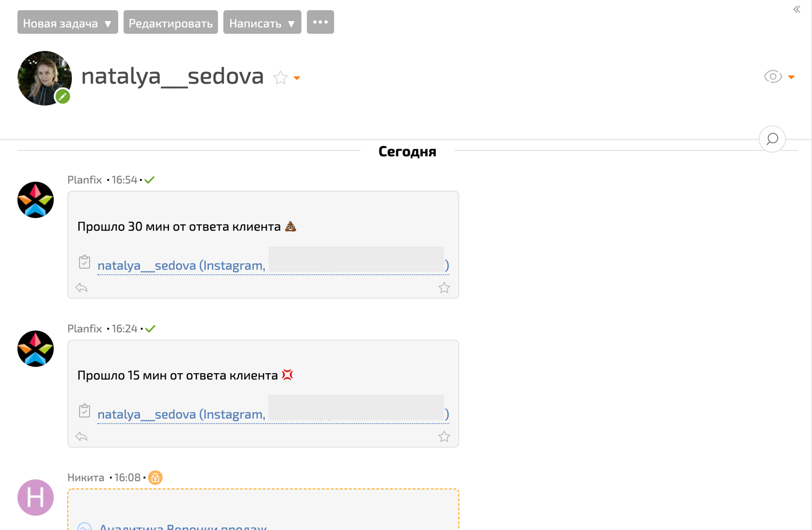812x530 pixels.
Task: Open orange arrow dropdown beside contact name
Action: click(297, 78)
